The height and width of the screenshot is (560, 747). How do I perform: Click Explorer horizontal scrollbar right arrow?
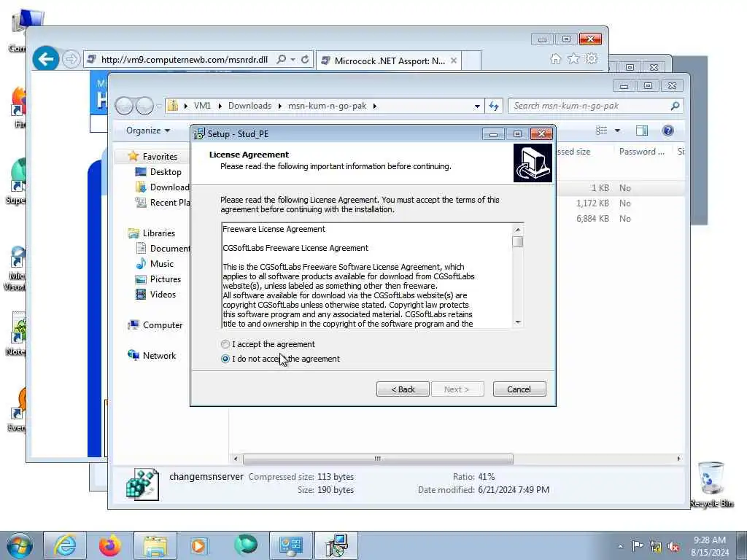click(678, 459)
